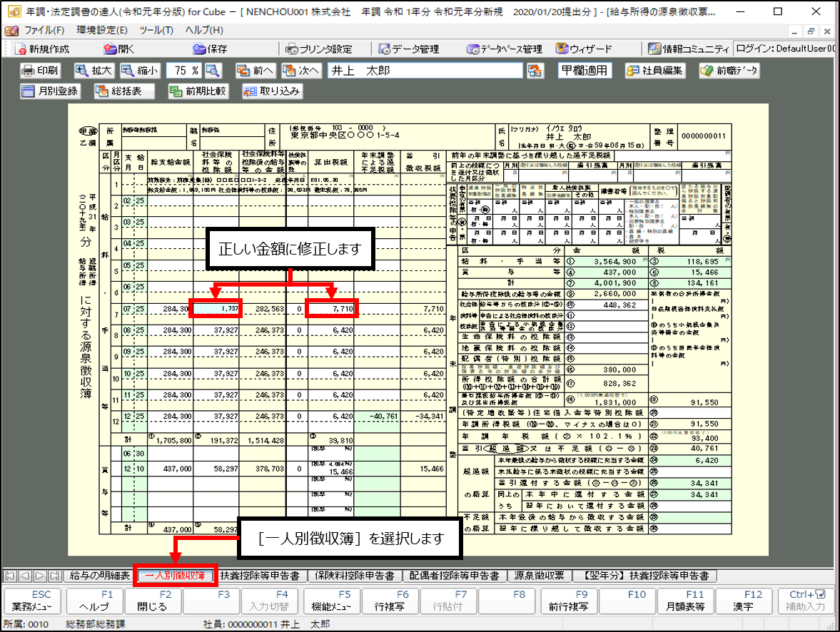
Task: Open the 環境設定(E) menu
Action: (x=102, y=31)
